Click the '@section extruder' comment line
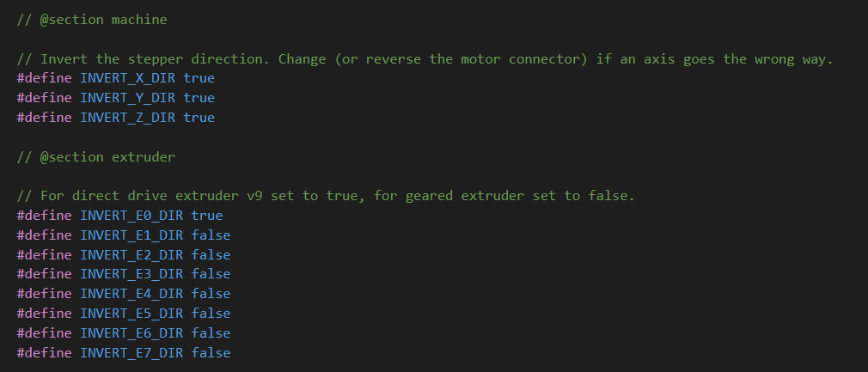 (95, 157)
